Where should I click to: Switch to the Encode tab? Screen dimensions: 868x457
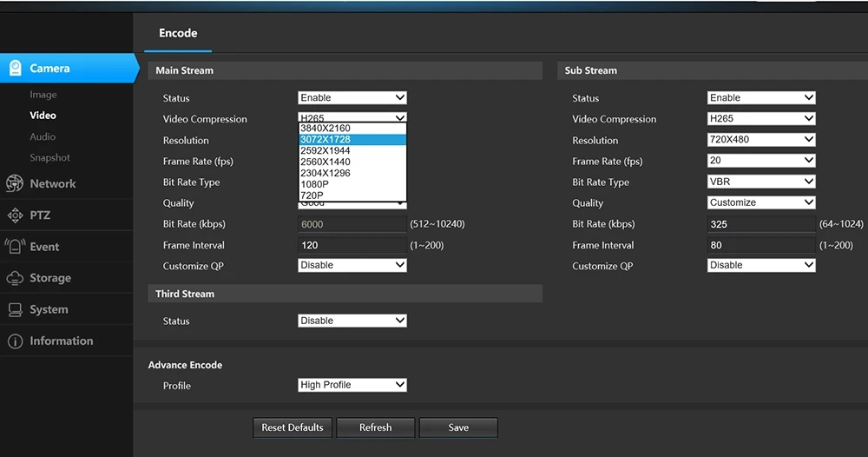pos(178,33)
